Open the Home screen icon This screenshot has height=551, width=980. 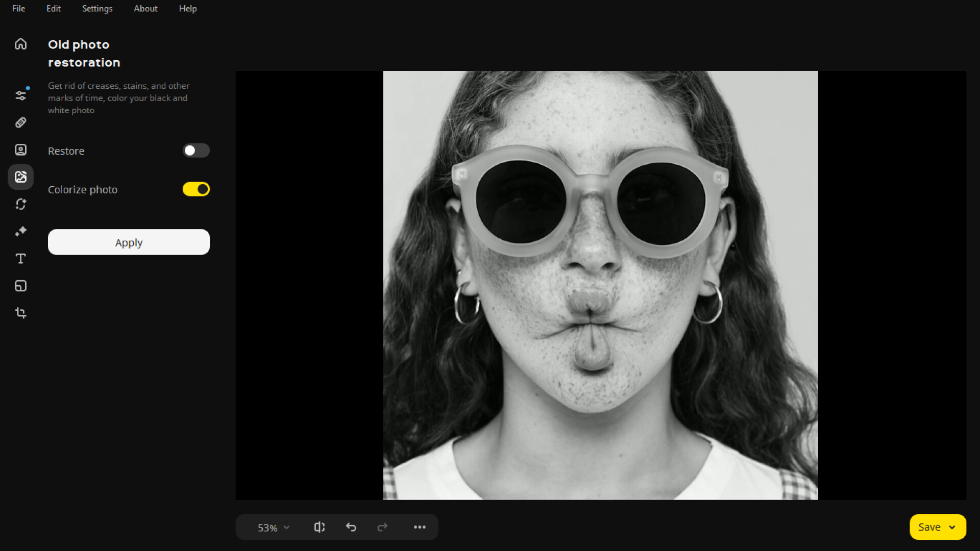20,44
